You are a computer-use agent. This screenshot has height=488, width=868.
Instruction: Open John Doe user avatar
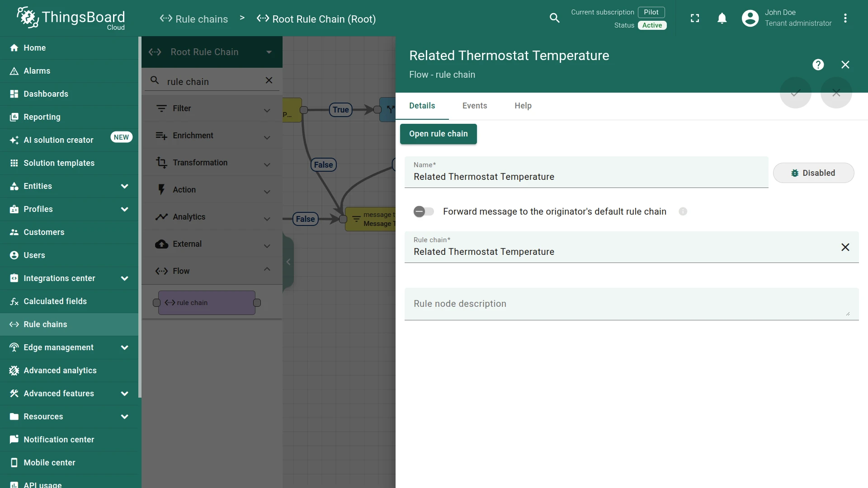click(x=750, y=18)
